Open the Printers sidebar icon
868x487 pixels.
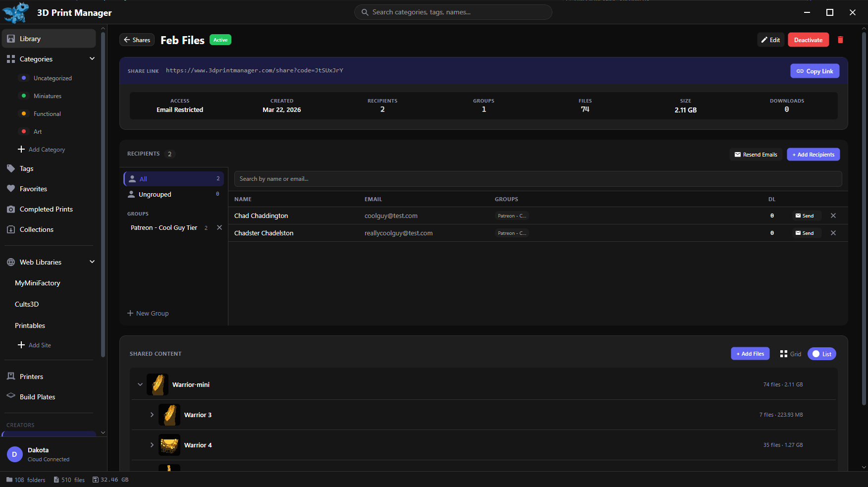(x=11, y=377)
